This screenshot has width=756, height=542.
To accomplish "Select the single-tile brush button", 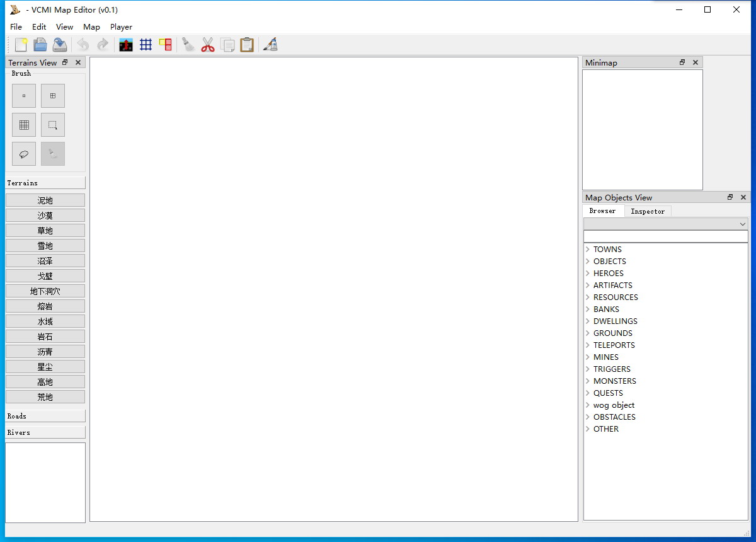I will pos(24,96).
